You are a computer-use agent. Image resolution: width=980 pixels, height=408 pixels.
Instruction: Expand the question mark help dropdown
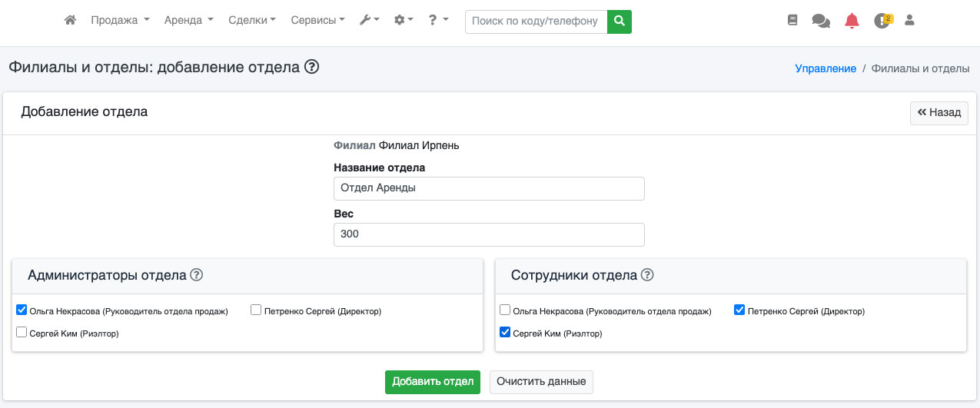438,21
